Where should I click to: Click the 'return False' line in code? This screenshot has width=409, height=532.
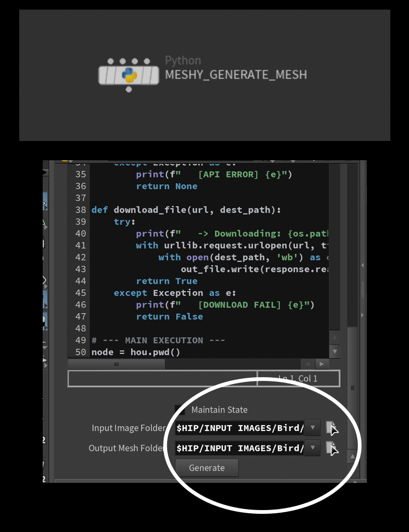[x=170, y=317]
